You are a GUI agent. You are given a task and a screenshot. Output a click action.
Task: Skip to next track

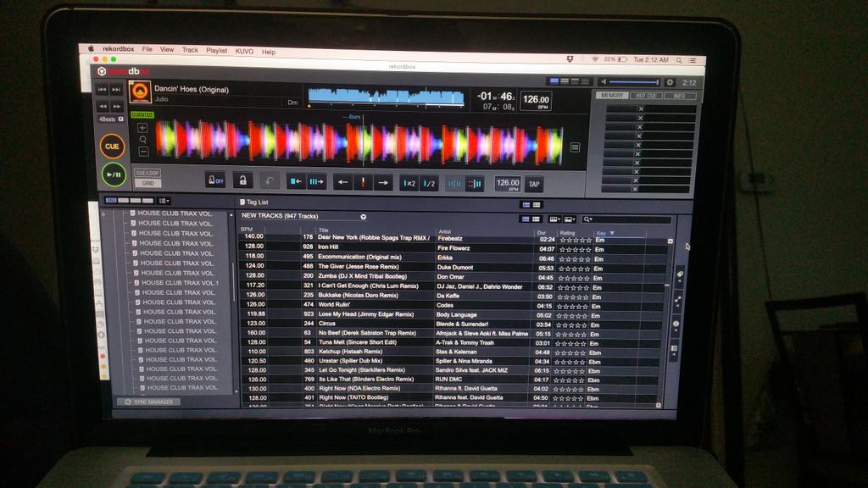pyautogui.click(x=116, y=89)
